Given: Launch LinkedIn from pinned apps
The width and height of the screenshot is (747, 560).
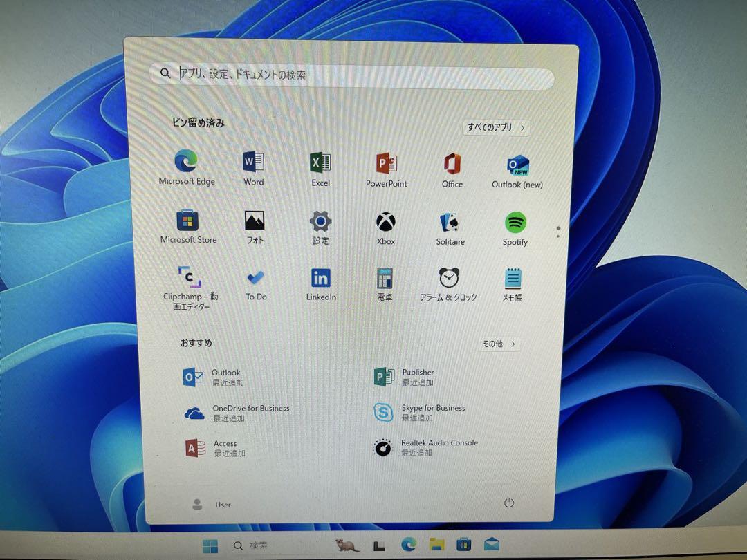Looking at the screenshot, I should [321, 285].
